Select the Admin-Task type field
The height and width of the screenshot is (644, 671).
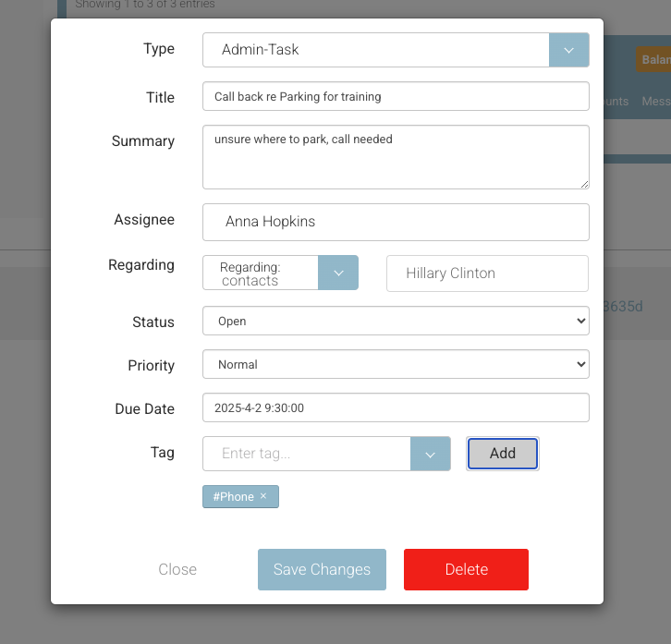tap(375, 50)
